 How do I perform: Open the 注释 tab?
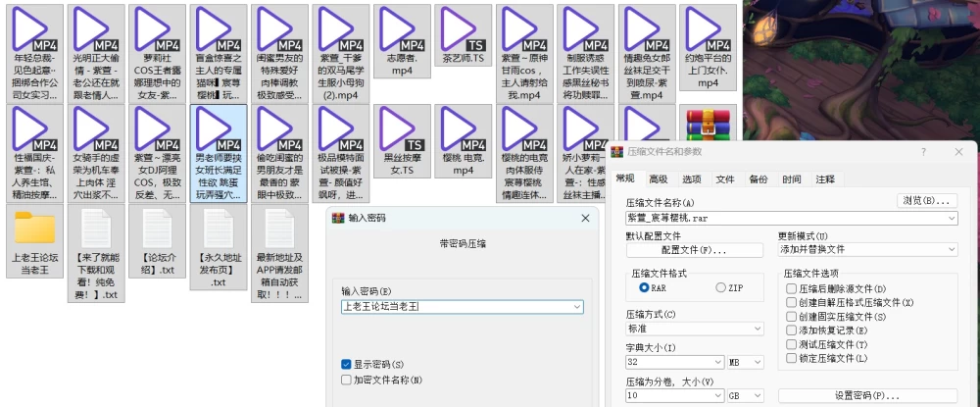825,179
